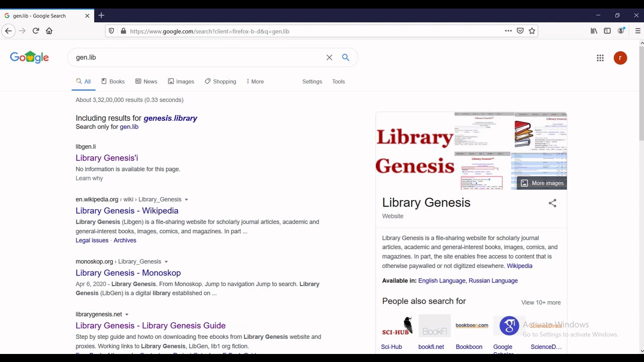Click the page vertical scrollbar

[641, 196]
